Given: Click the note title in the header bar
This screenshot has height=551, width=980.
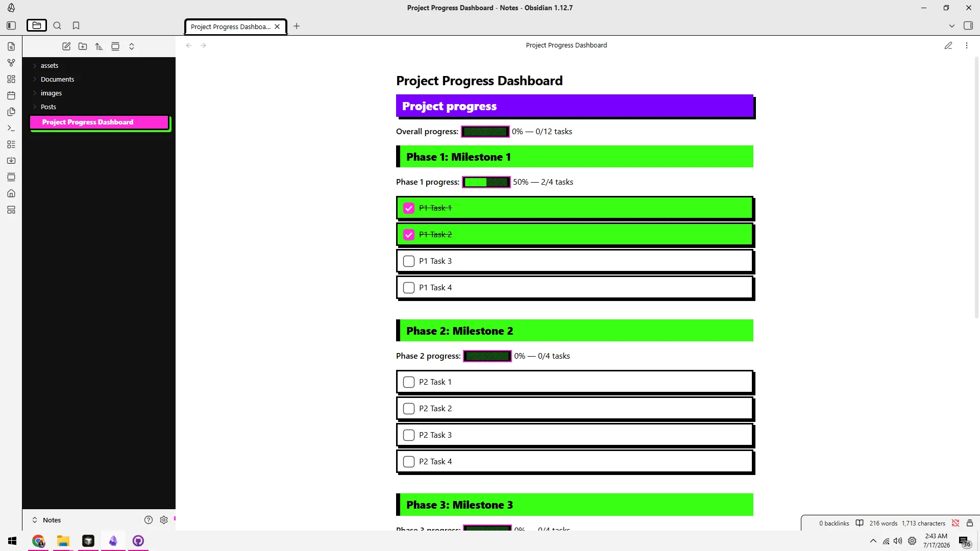Looking at the screenshot, I should (567, 45).
